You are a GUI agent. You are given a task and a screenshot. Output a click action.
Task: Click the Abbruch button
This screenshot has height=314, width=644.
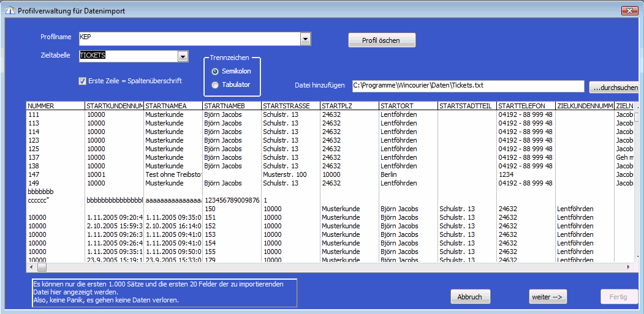click(470, 297)
